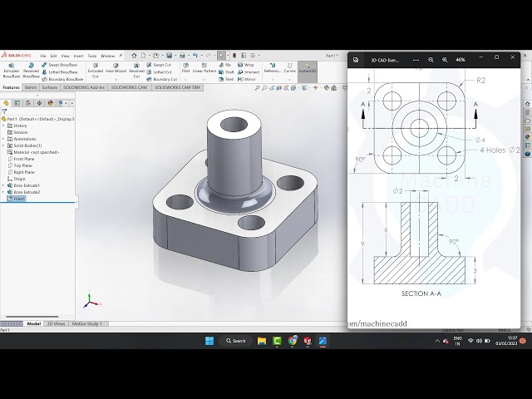
Task: Choose Boundary Boss/Base feature
Action: point(62,79)
